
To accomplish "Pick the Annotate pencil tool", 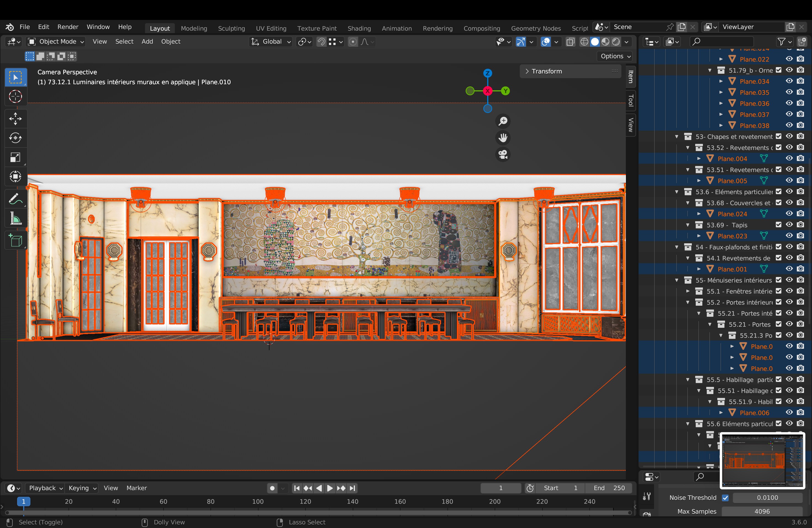I will (x=15, y=199).
